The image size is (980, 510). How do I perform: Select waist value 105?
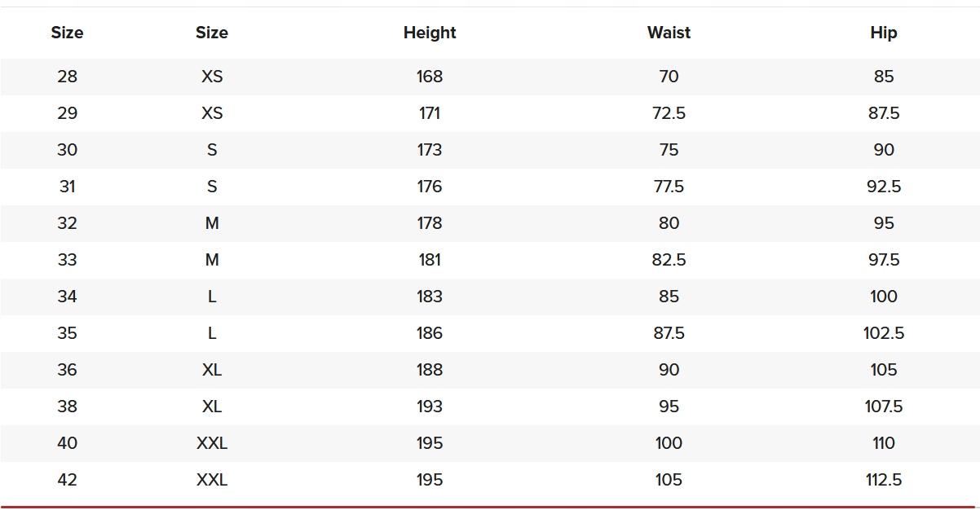tap(669, 480)
